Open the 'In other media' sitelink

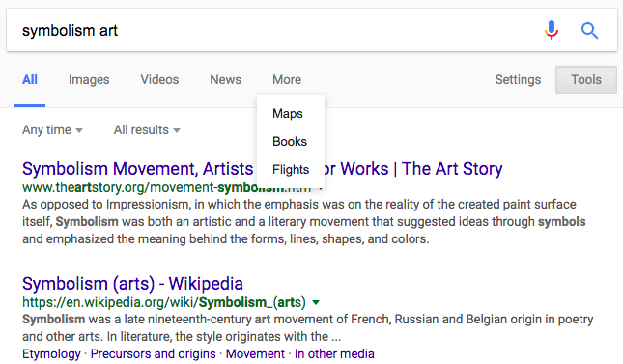pos(334,353)
